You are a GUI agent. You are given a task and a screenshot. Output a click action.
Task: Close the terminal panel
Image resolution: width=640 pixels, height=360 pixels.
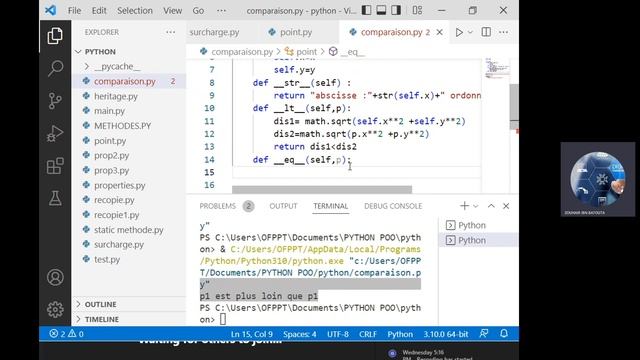506,206
